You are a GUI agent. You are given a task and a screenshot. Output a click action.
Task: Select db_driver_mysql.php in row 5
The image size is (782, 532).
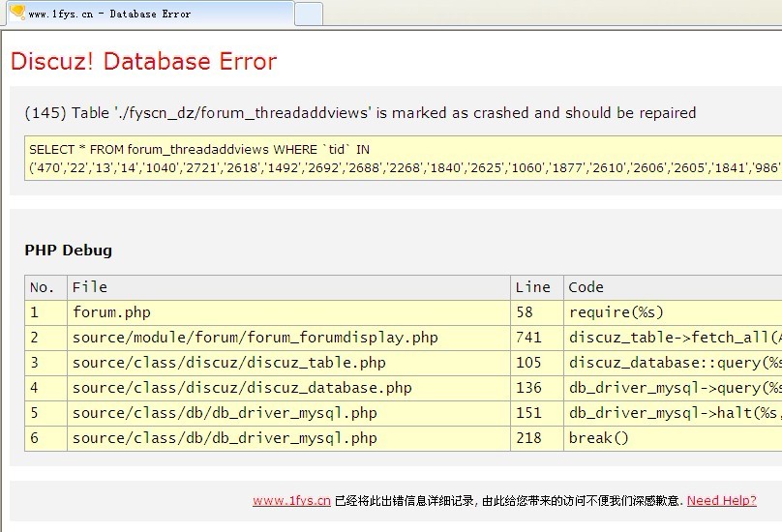[288, 413]
